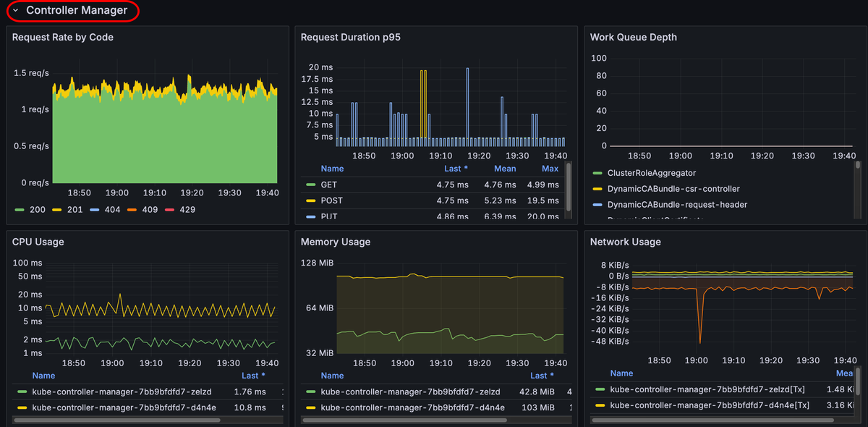
Task: Open the Request Rate by Code panel title menu
Action: [x=63, y=37]
